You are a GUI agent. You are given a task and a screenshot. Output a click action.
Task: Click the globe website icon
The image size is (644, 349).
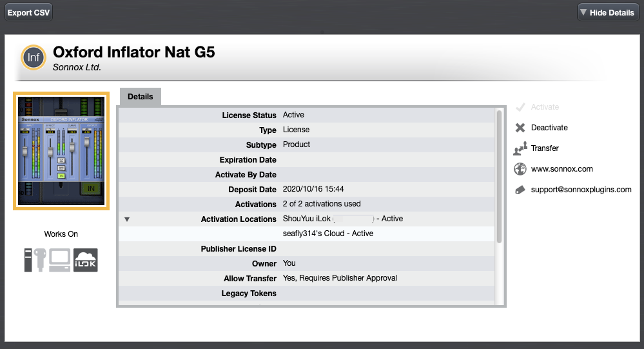(x=520, y=169)
